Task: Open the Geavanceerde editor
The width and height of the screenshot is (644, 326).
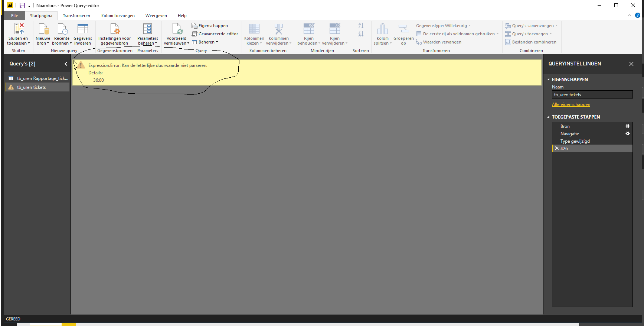Action: (x=215, y=34)
